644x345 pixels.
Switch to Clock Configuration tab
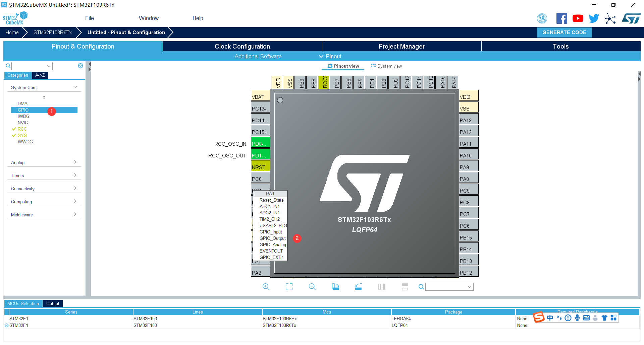[242, 46]
